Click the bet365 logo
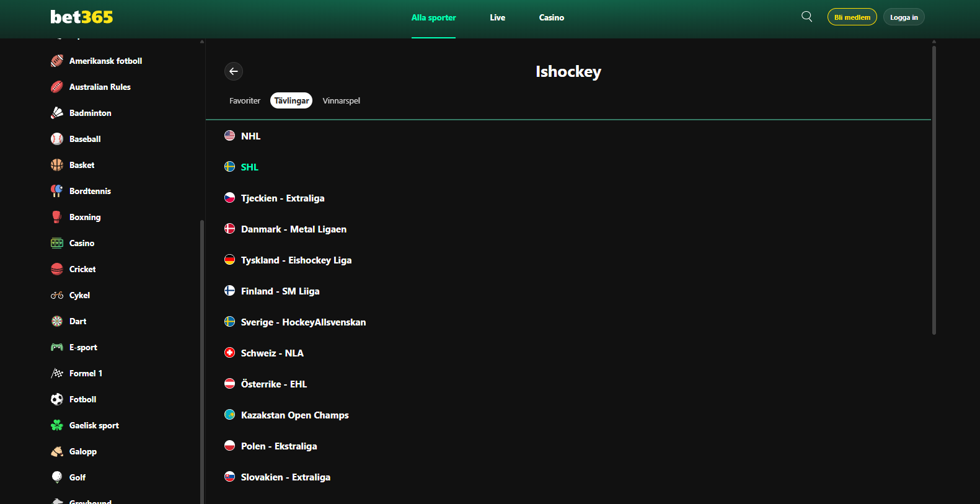 (x=82, y=17)
